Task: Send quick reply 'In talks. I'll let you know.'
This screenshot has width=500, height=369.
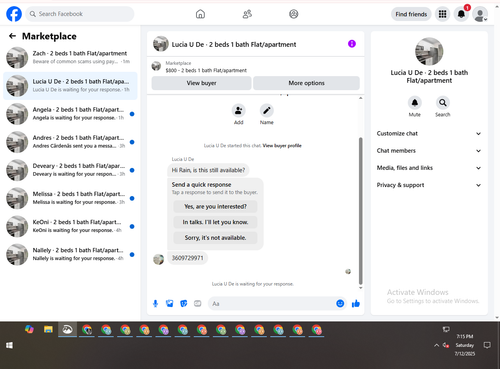Action: 215,222
